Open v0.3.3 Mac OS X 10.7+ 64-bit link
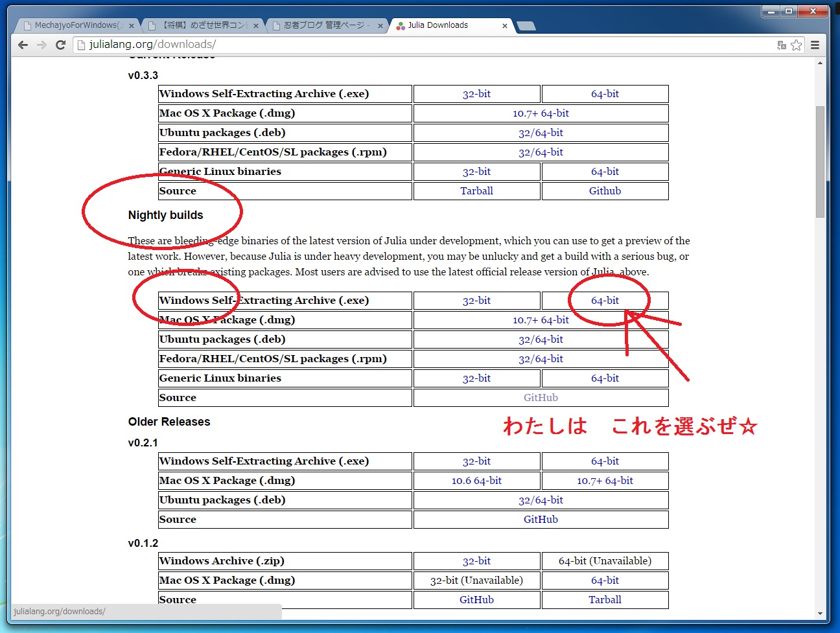Screen dimensions: 840x633 541,113
